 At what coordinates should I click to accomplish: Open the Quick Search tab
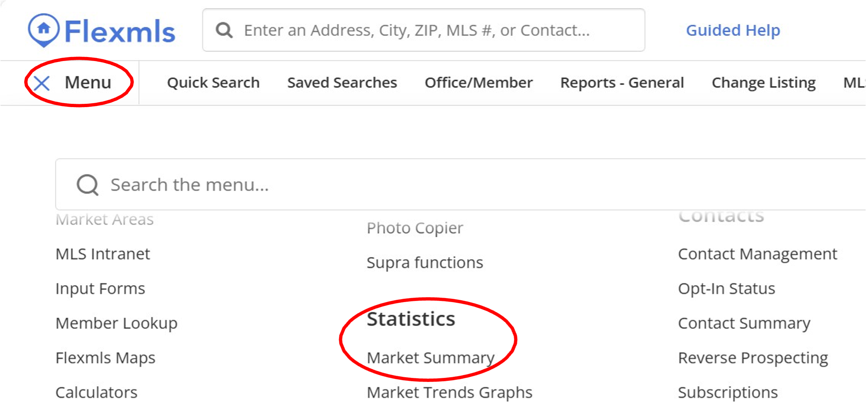point(213,83)
